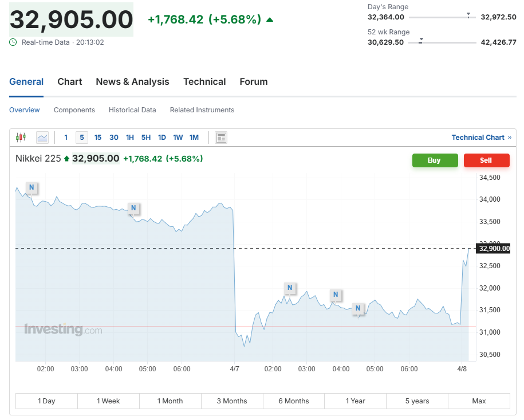524x420 pixels.
Task: Open the News & Analysis tab
Action: tap(132, 82)
